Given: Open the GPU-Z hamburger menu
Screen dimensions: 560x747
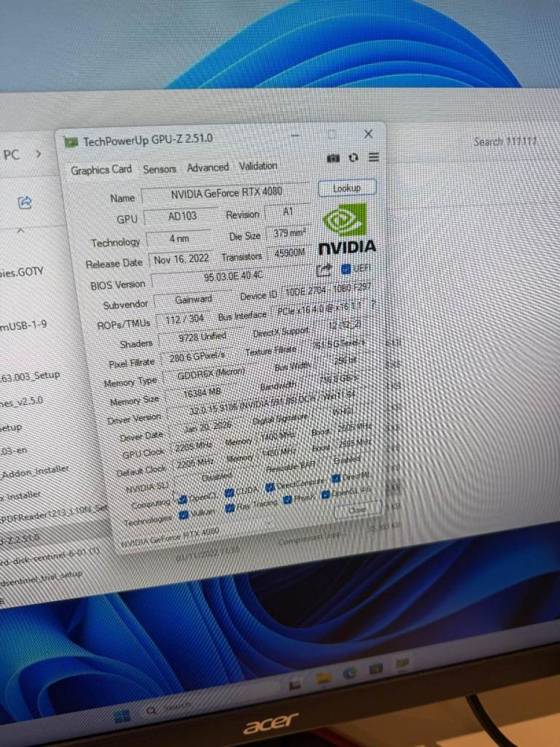Looking at the screenshot, I should tap(373, 158).
